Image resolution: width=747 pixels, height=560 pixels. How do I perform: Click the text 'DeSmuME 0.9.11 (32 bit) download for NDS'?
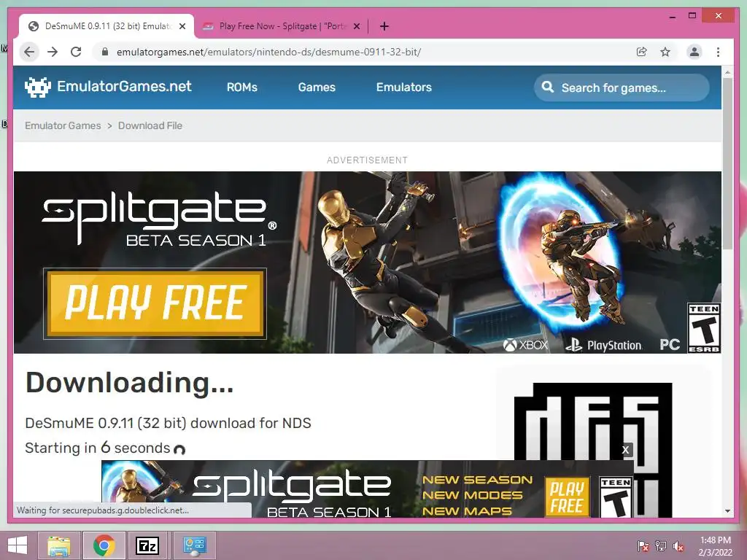(169, 423)
